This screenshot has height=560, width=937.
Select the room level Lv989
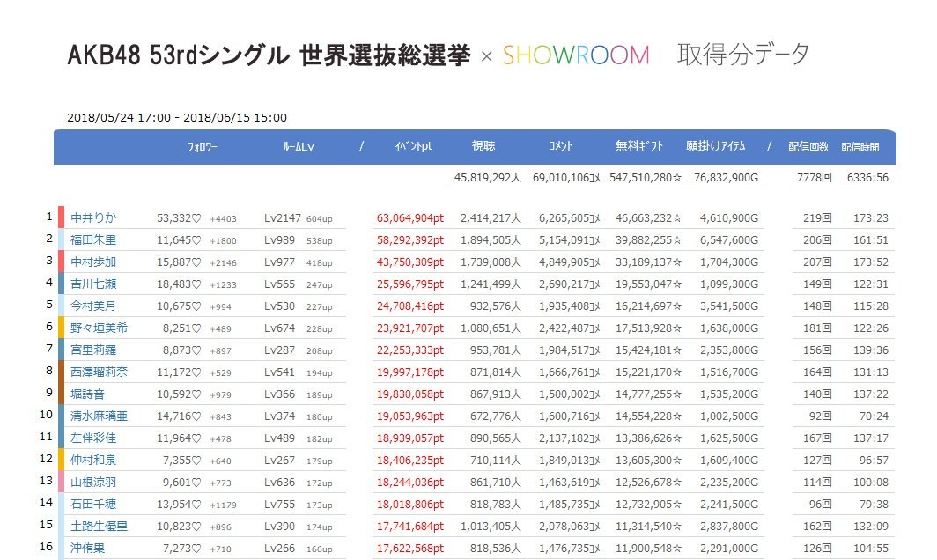280,240
